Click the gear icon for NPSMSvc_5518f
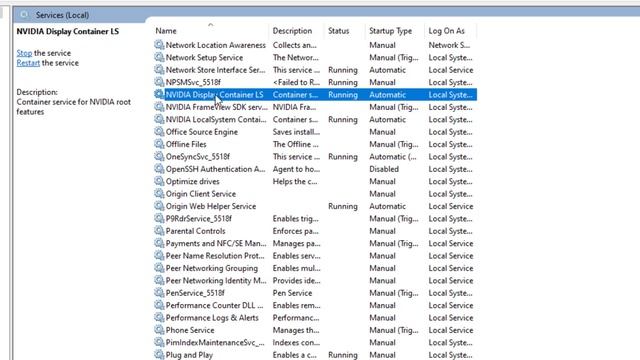This screenshot has width=640, height=360. point(159,82)
